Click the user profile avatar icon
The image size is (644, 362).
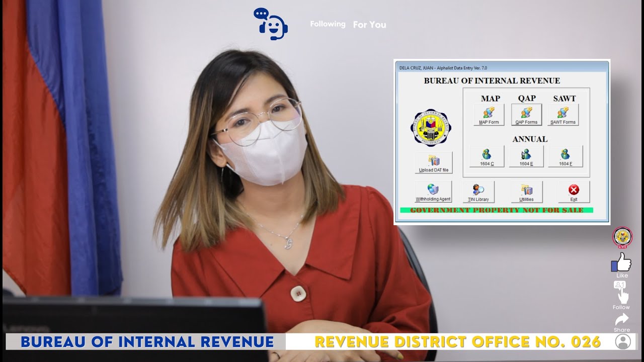[x=623, y=341]
